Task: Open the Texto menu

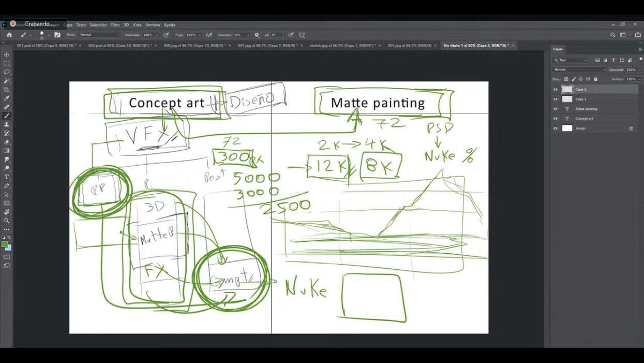Action: 81,25
